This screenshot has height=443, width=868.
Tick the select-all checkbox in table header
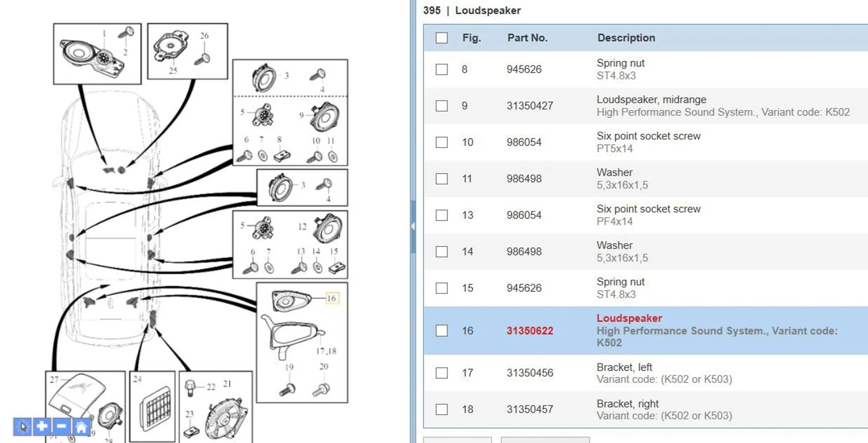click(x=442, y=38)
